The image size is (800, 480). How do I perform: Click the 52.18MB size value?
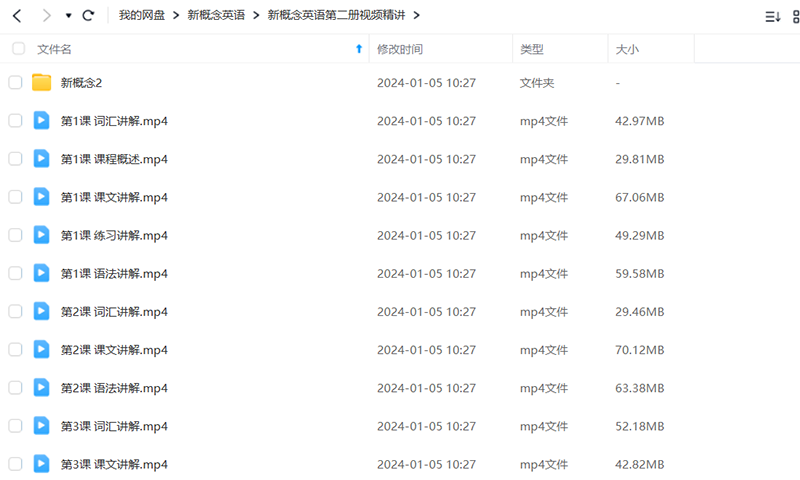[640, 426]
